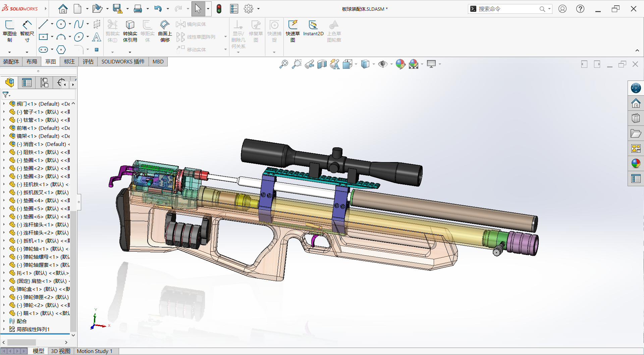
Task: Expand 局部线性阵列1 tree node
Action: pos(4,329)
